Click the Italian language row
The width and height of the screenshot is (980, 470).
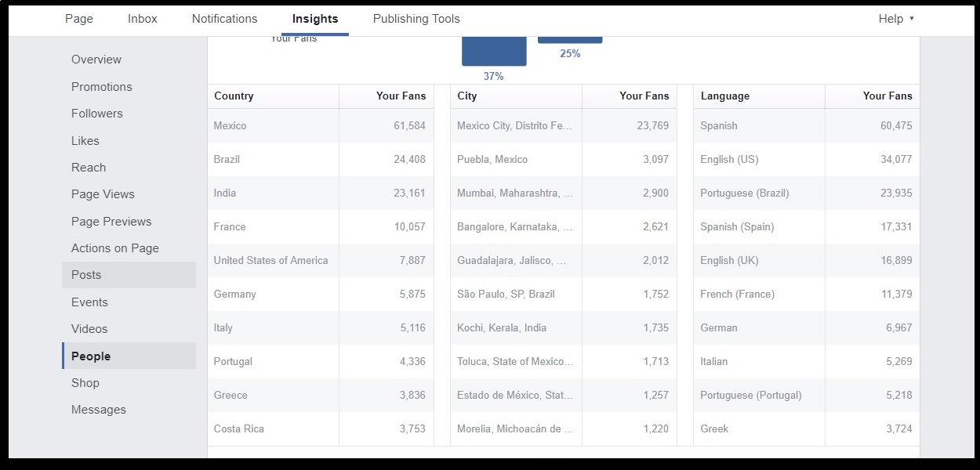(807, 361)
